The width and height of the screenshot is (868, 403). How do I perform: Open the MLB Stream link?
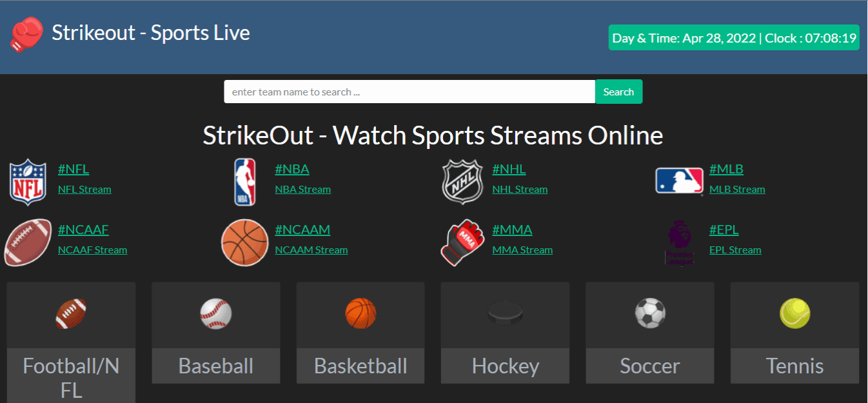pyautogui.click(x=738, y=190)
